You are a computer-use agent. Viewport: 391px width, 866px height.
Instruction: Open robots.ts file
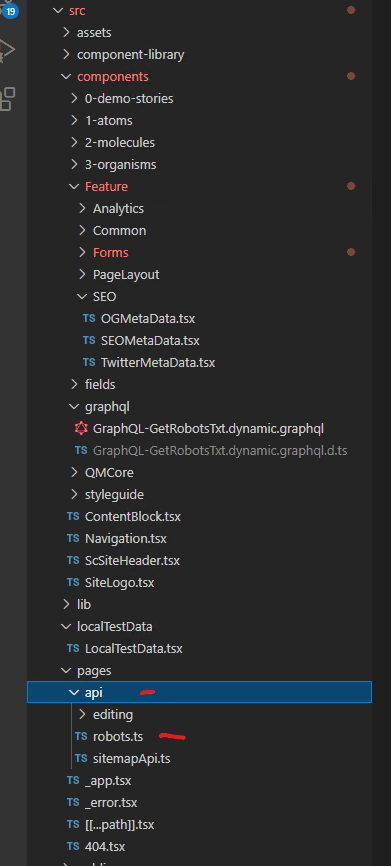[x=118, y=737]
